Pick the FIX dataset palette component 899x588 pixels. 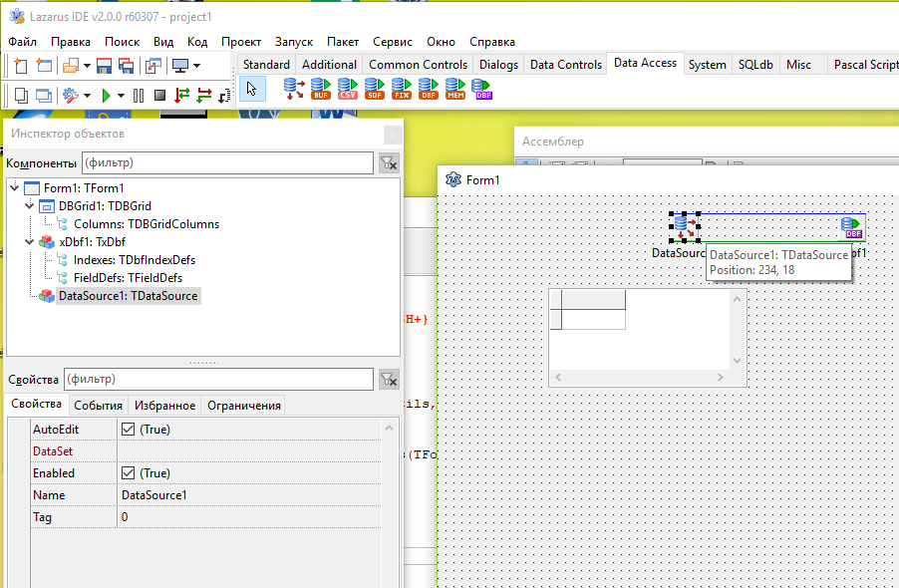pos(402,89)
